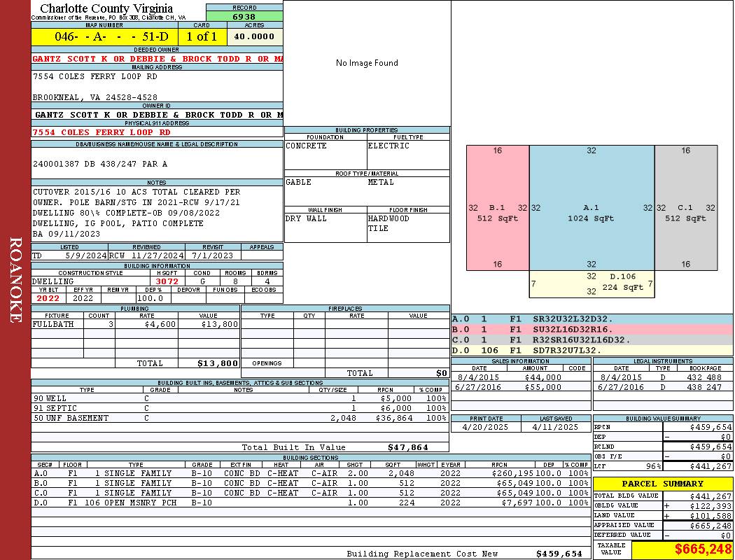Click listed date 5/9/2024

(86, 256)
